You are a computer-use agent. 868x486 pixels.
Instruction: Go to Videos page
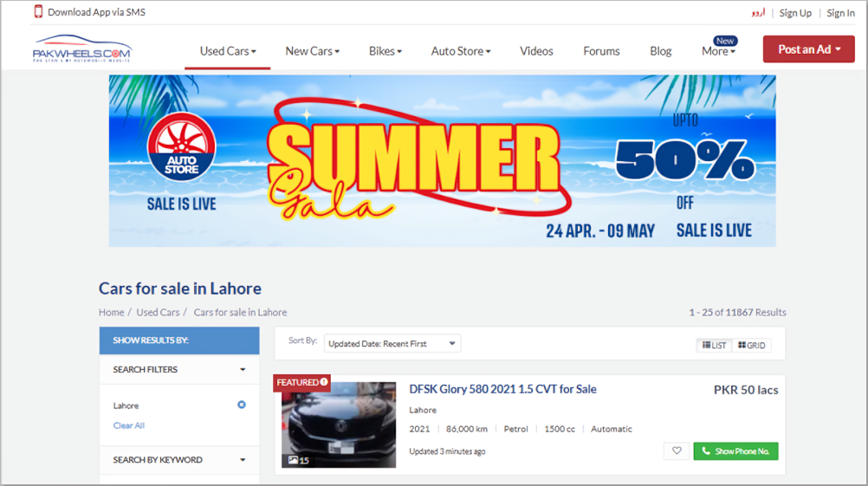click(536, 51)
